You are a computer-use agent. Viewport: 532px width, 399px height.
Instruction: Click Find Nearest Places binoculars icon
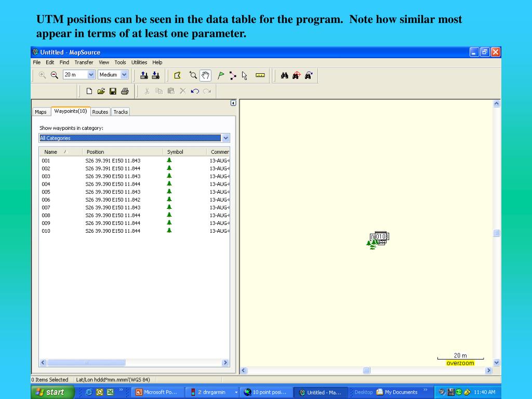tap(297, 75)
